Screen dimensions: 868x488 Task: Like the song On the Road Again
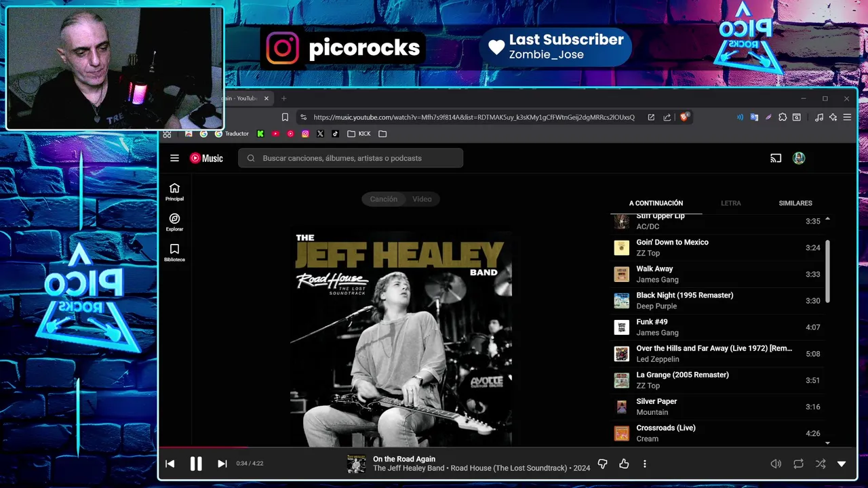[x=624, y=464]
